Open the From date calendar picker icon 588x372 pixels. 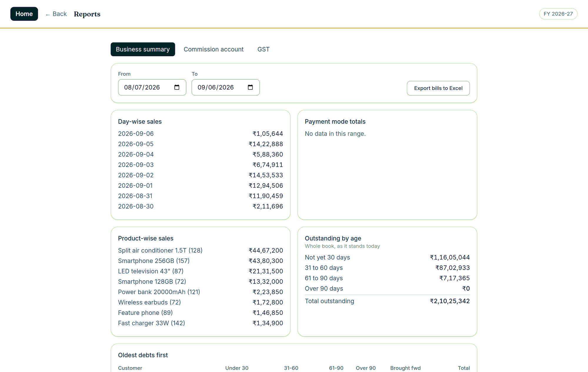pyautogui.click(x=177, y=87)
